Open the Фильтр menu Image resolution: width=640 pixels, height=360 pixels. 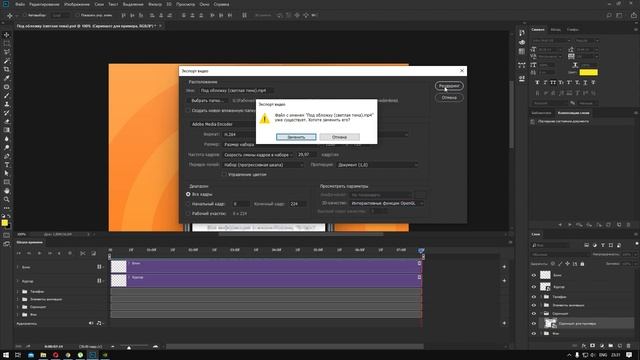click(x=155, y=4)
